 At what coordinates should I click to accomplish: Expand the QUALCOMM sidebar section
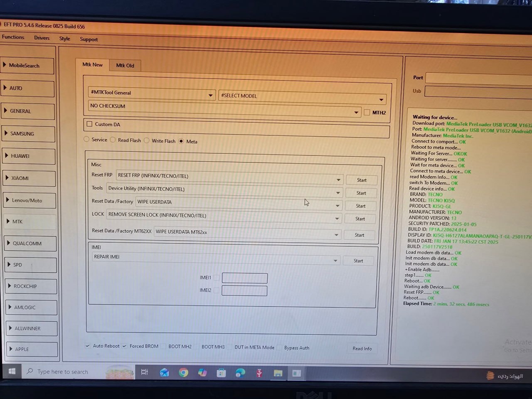point(31,244)
